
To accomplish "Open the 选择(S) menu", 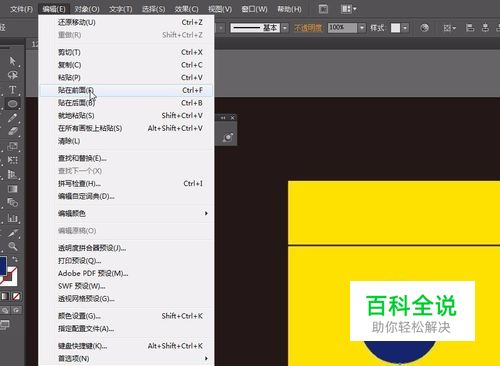I will pyautogui.click(x=153, y=9).
